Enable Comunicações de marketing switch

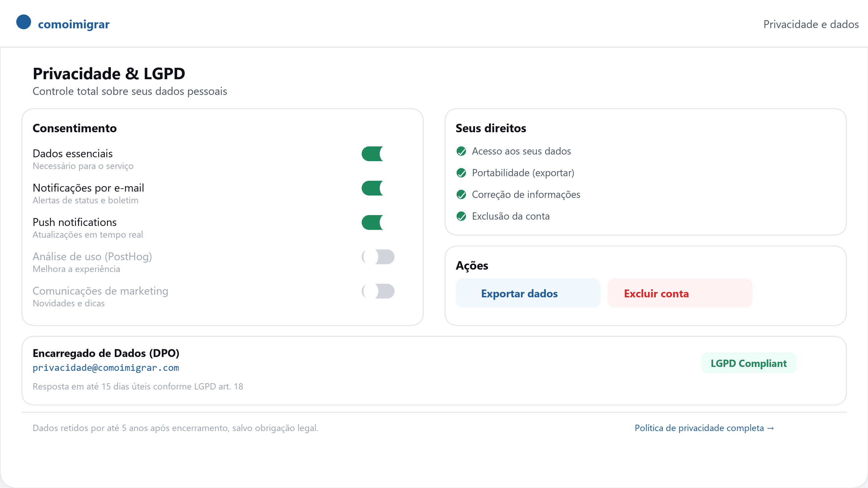point(378,291)
